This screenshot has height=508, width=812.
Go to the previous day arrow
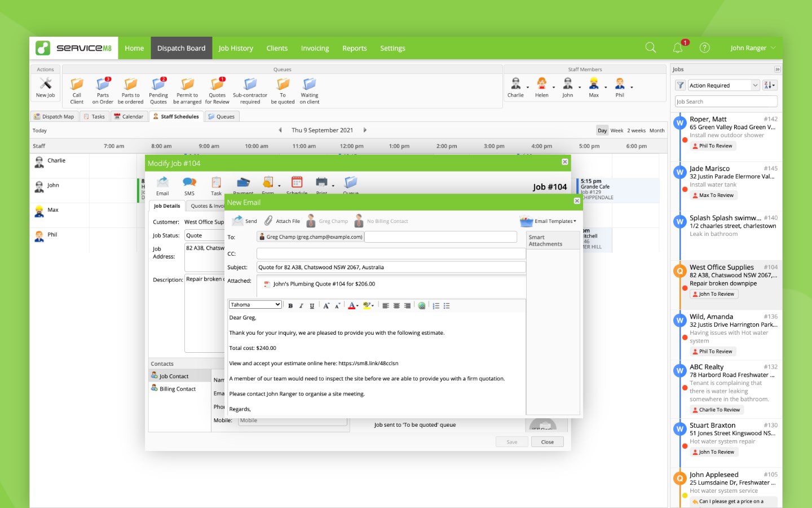tap(280, 130)
